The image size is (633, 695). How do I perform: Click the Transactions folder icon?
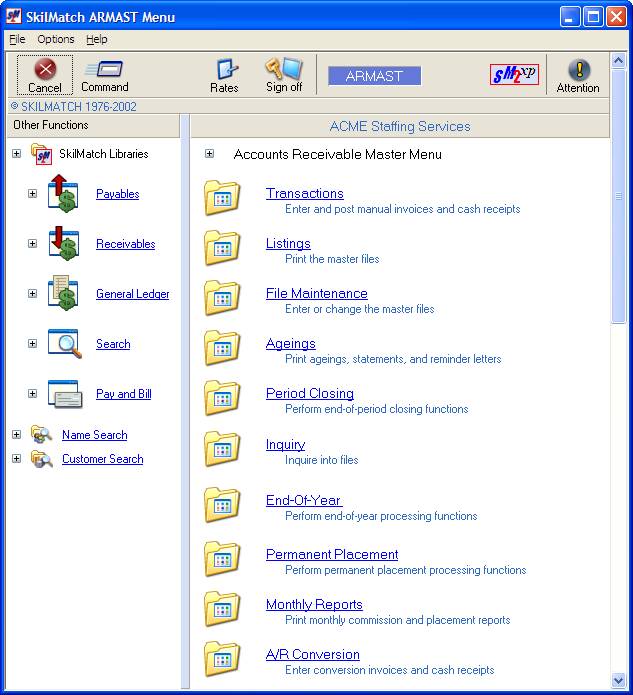tap(222, 198)
